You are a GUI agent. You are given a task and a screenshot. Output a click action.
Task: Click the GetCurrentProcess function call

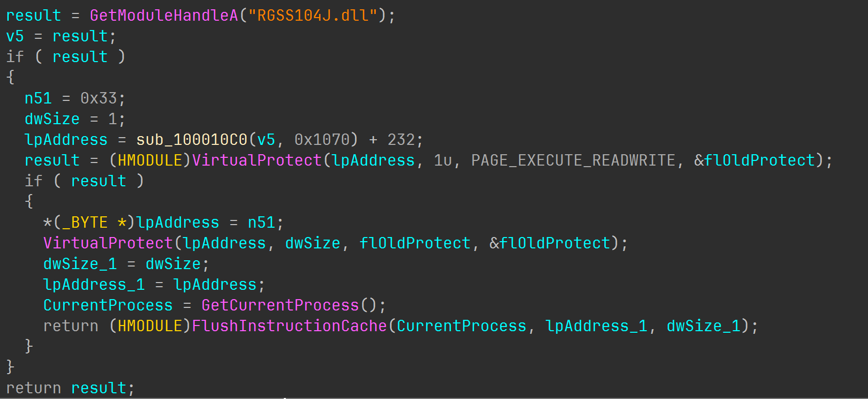point(280,305)
